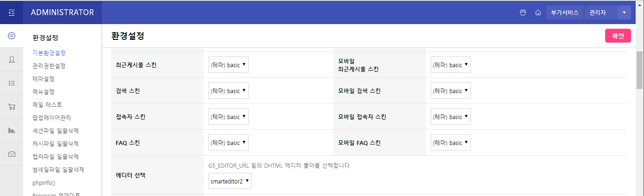644x196 pixels.
Task: Open the board list sidebar icon
Action: click(x=12, y=83)
